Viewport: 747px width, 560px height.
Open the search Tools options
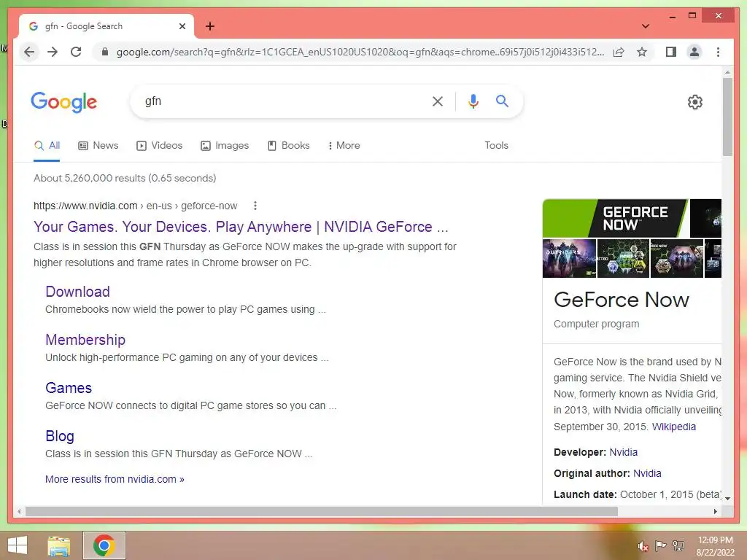coord(496,145)
